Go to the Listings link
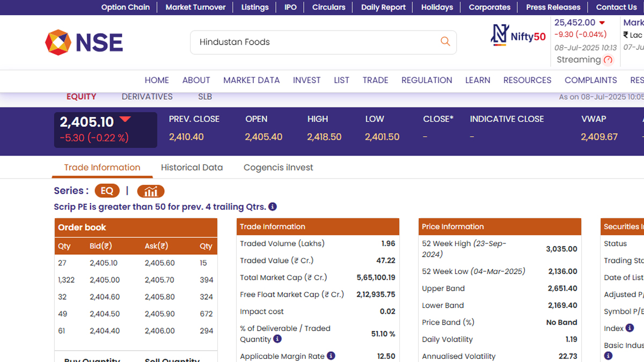Viewport: 644px width, 362px height. click(255, 7)
